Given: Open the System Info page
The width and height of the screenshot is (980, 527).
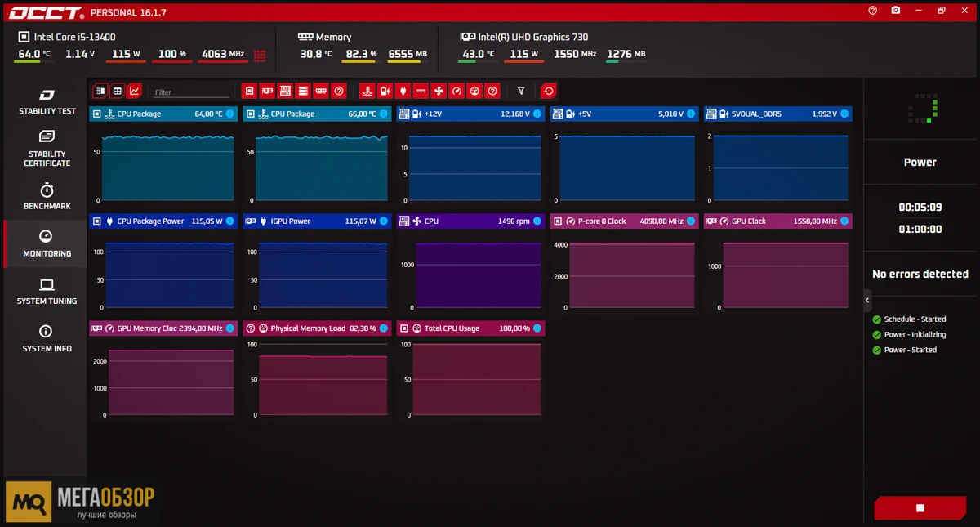Looking at the screenshot, I should [x=47, y=338].
